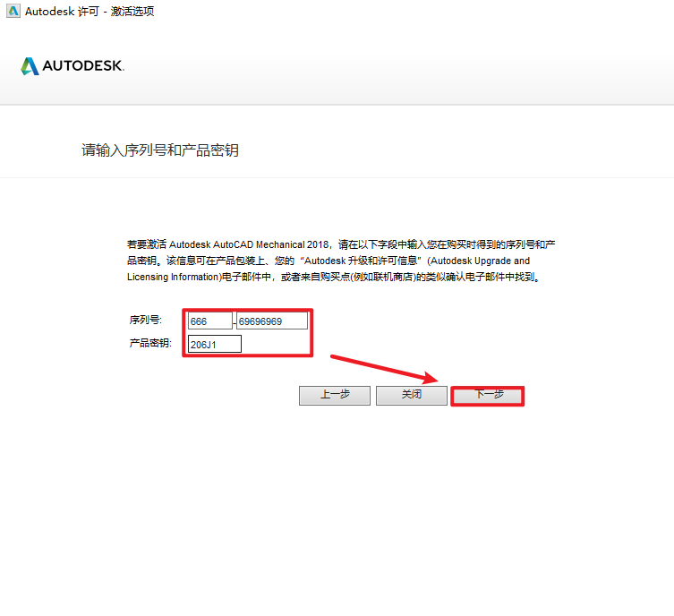Click the heading 请输入序列号和产品密钥
This screenshot has width=674, height=616.
click(160, 150)
